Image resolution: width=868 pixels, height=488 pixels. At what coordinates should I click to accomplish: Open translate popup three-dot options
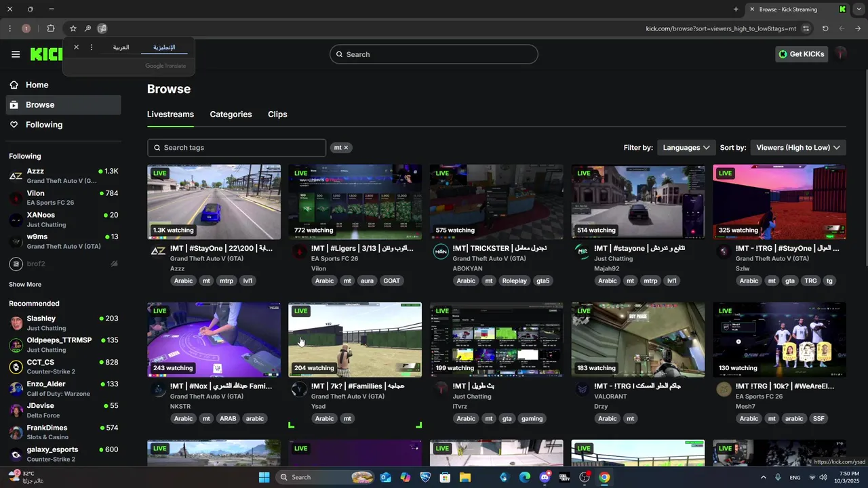pos(92,47)
